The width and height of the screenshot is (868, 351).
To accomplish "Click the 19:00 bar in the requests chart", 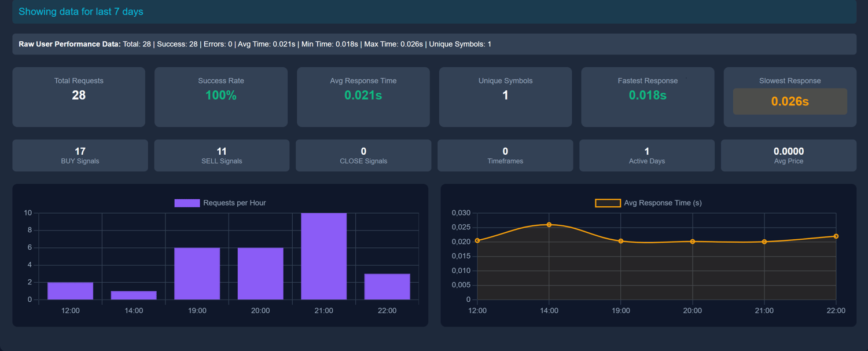I will click(197, 273).
